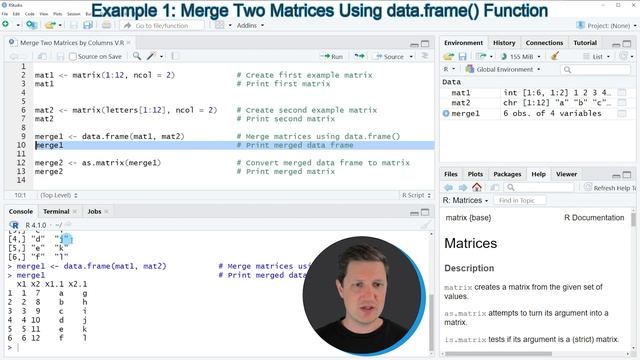View mat1 in data viewer grid icon
The width and height of the screenshot is (640, 360).
pos(622,93)
